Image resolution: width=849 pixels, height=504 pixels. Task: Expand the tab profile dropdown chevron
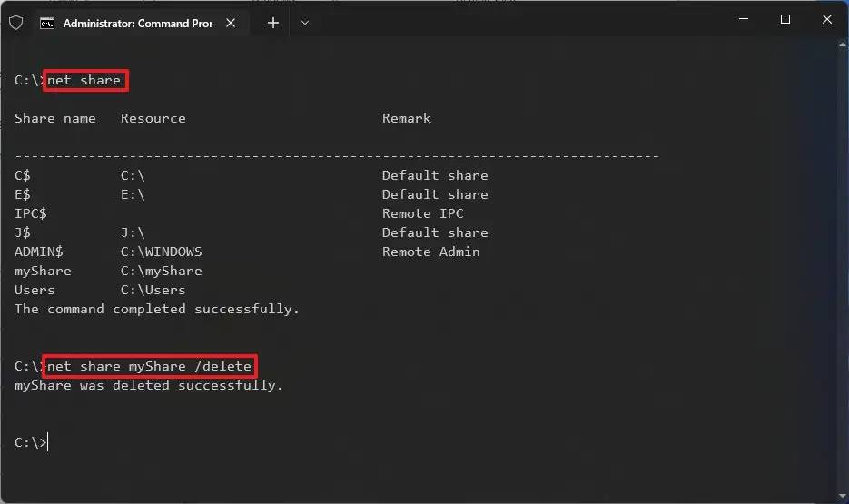[305, 23]
